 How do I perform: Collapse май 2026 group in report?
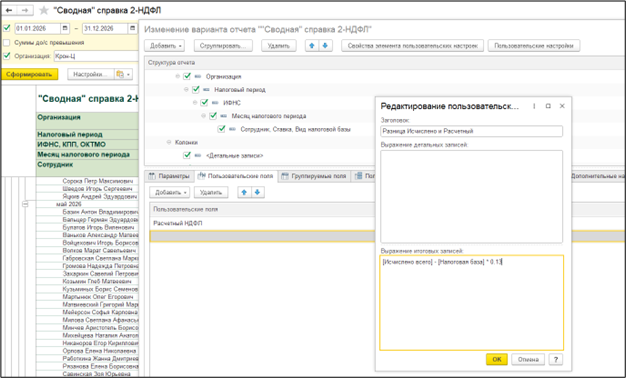coord(25,204)
